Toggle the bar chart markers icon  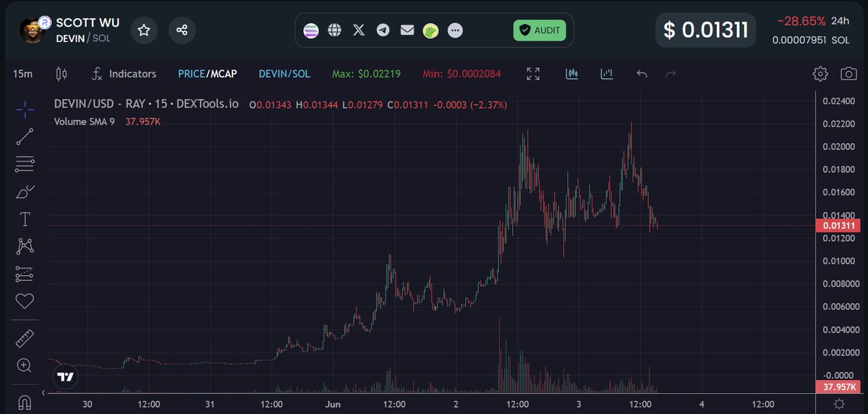coord(607,74)
